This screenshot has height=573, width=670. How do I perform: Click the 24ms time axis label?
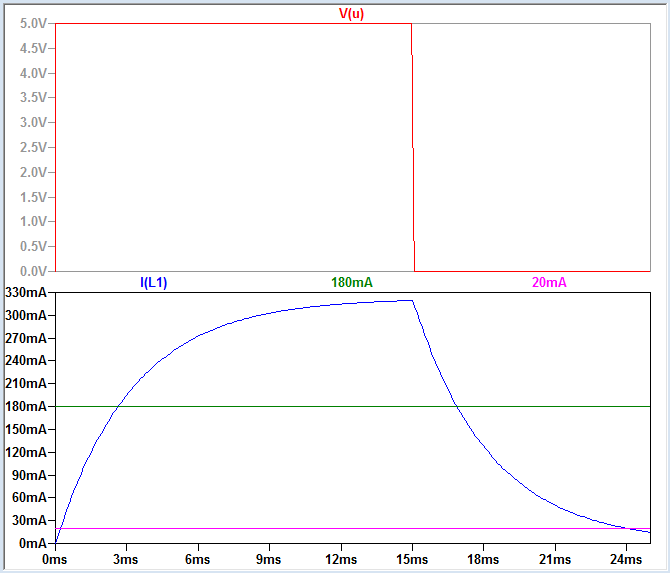click(626, 559)
